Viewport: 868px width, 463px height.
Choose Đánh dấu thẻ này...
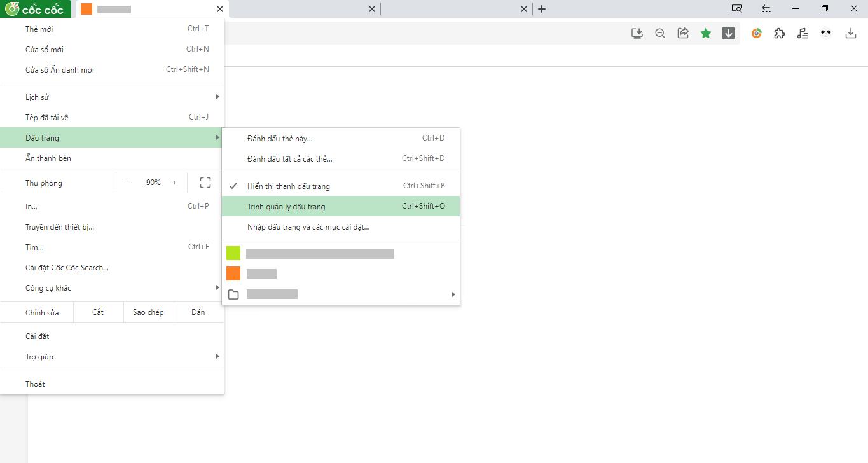[341, 138]
